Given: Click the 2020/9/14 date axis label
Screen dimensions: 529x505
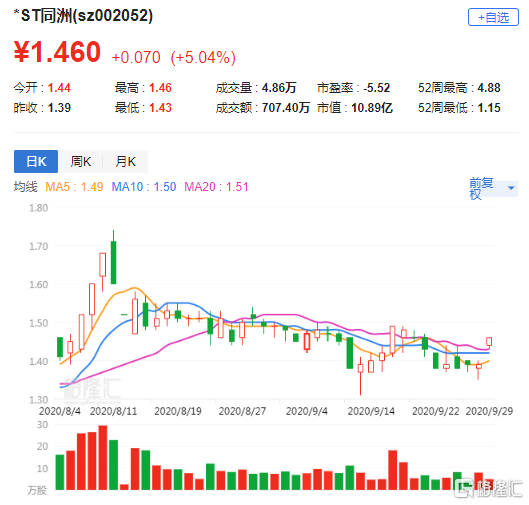Looking at the screenshot, I should [x=371, y=411].
